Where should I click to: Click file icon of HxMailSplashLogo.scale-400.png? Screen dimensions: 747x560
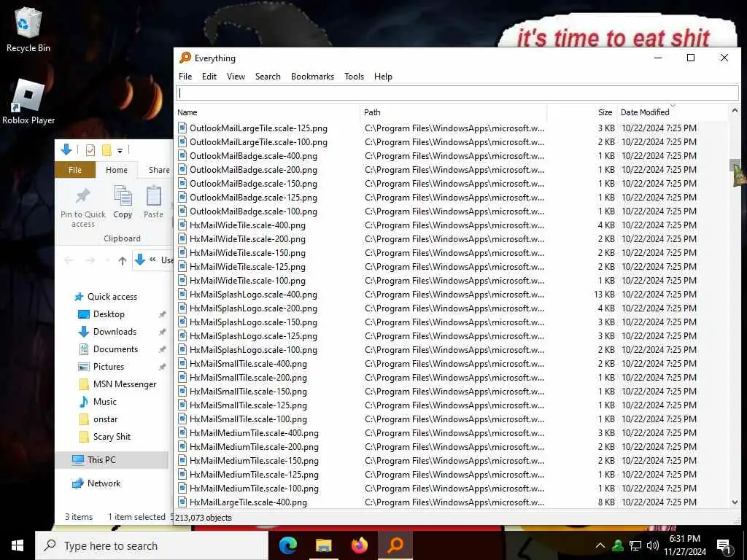(182, 294)
